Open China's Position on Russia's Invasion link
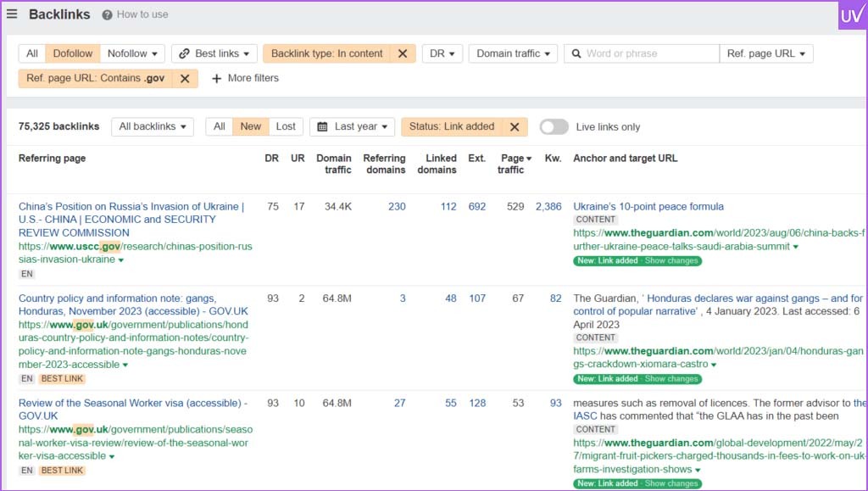This screenshot has width=868, height=491. (131, 220)
